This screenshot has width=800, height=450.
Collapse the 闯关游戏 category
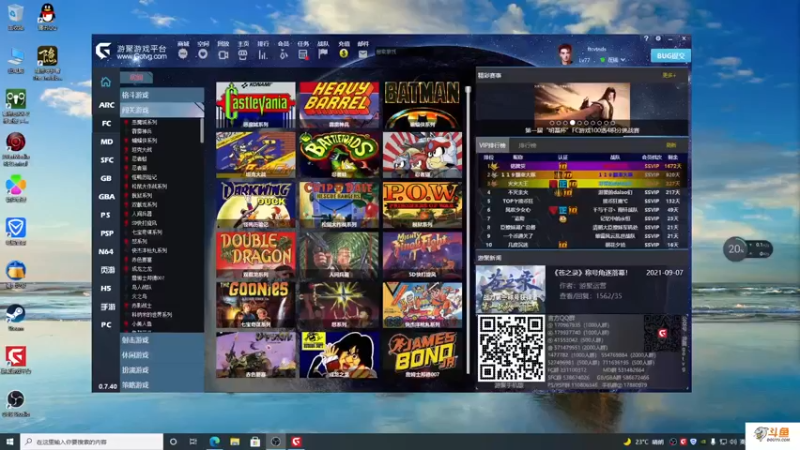(x=162, y=110)
